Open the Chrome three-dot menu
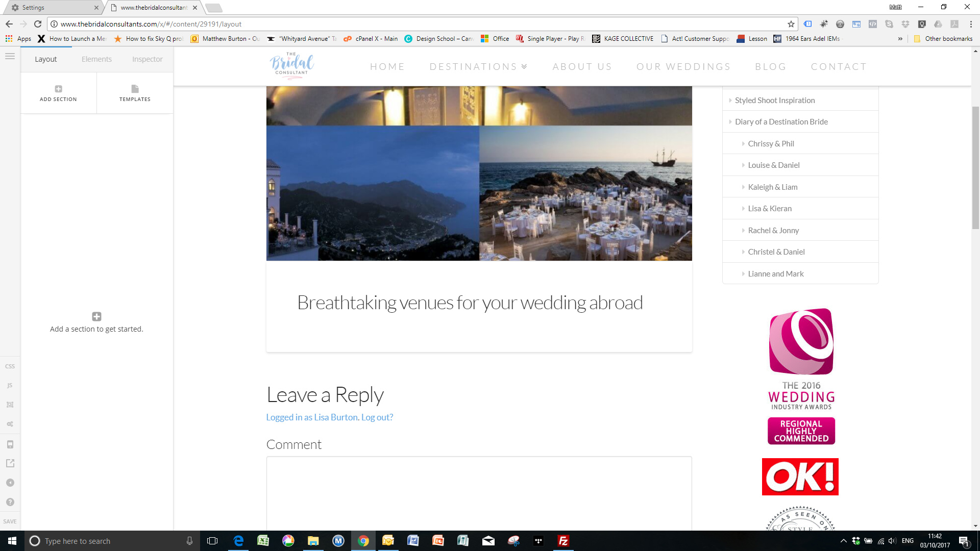This screenshot has height=551, width=980. (971, 24)
